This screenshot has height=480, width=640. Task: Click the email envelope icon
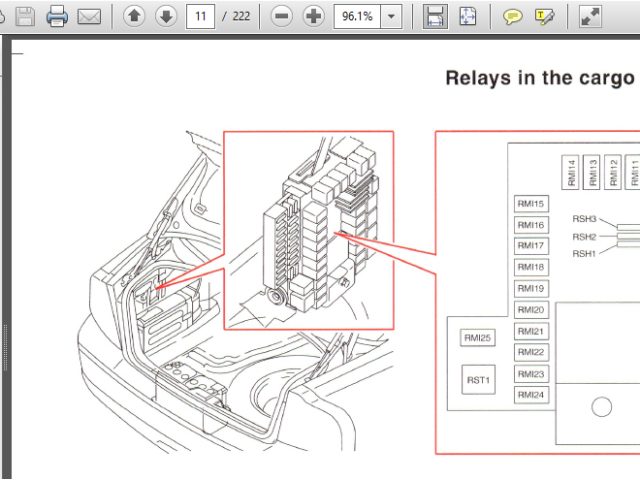pos(89,16)
